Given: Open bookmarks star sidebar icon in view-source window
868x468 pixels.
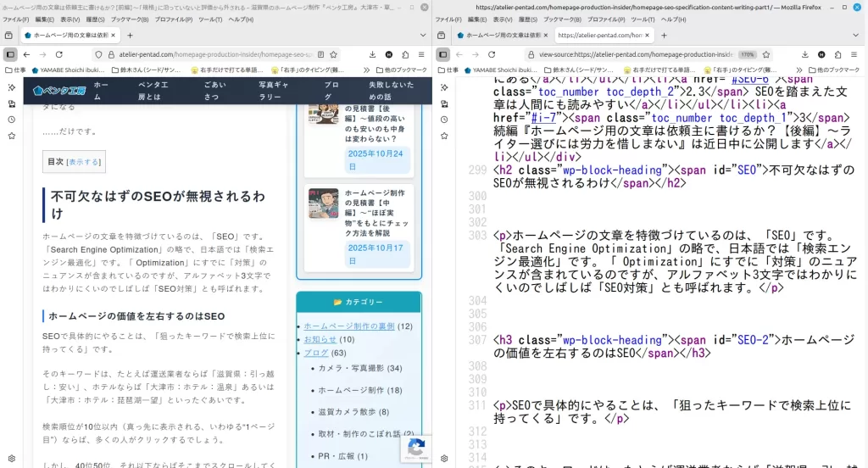Looking at the screenshot, I should click(x=444, y=136).
